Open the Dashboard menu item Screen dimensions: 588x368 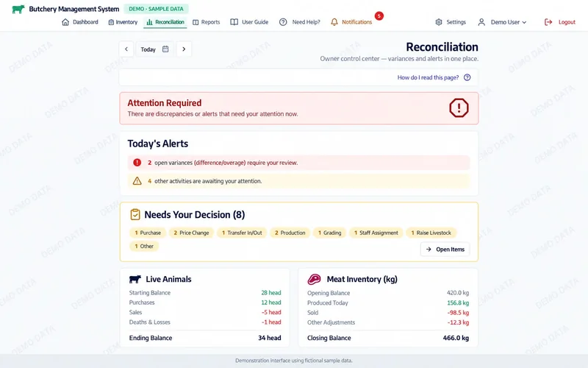tap(80, 22)
